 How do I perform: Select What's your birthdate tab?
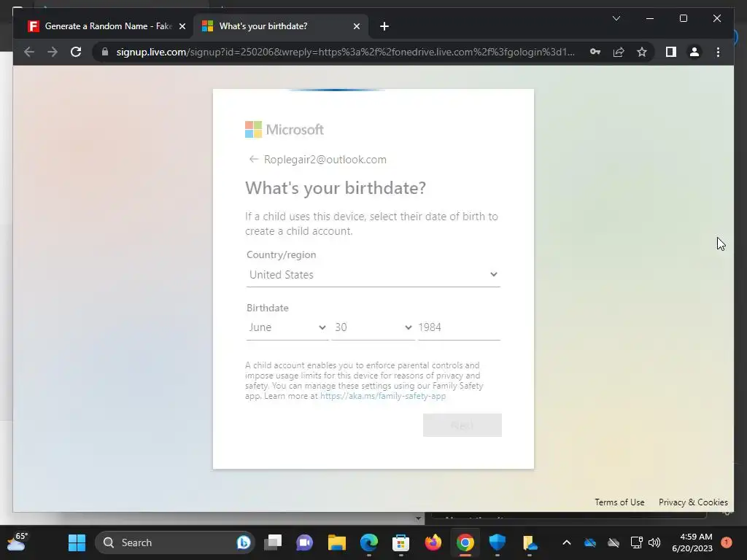[x=281, y=26]
